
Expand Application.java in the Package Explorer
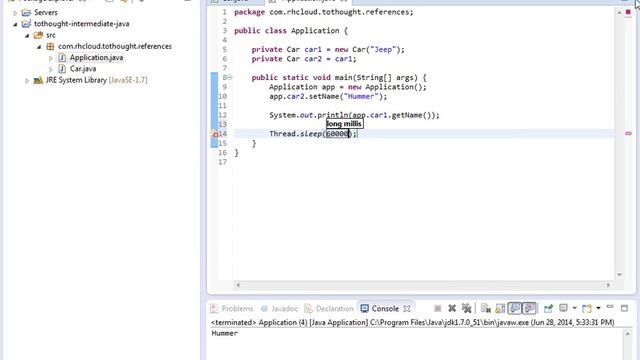[x=51, y=58]
